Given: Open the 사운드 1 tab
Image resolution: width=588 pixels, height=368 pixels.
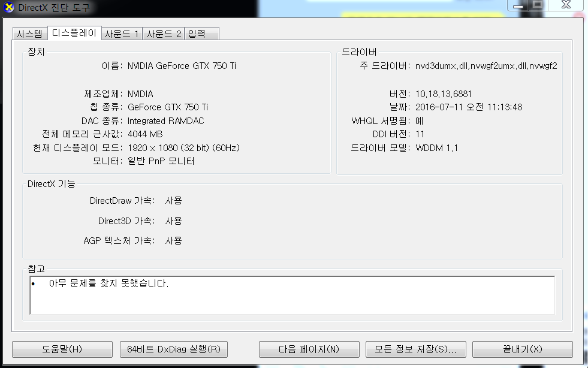Looking at the screenshot, I should pos(122,34).
